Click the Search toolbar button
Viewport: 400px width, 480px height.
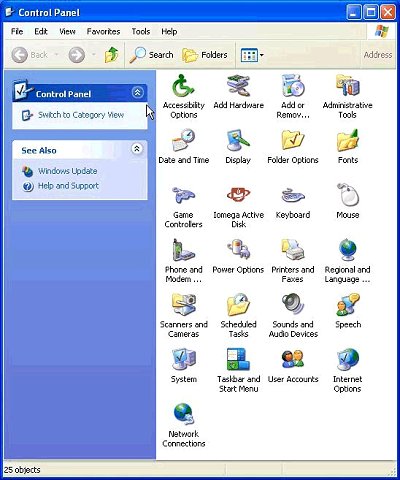coord(152,55)
